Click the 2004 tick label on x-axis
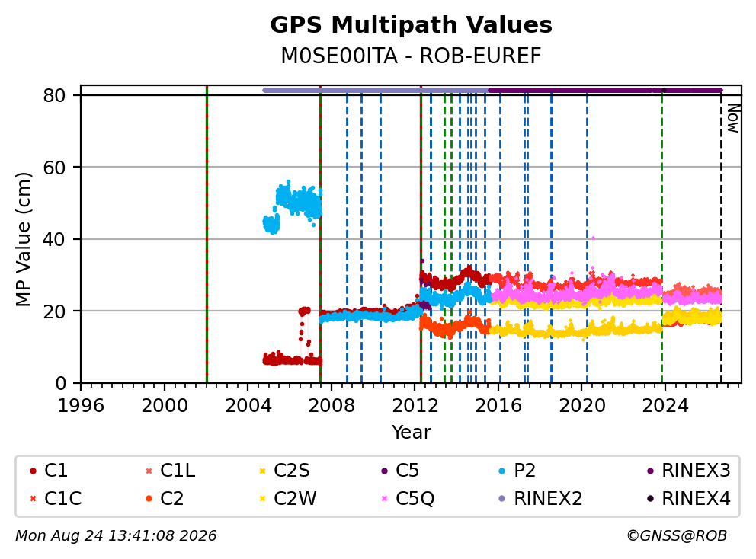 (x=248, y=406)
